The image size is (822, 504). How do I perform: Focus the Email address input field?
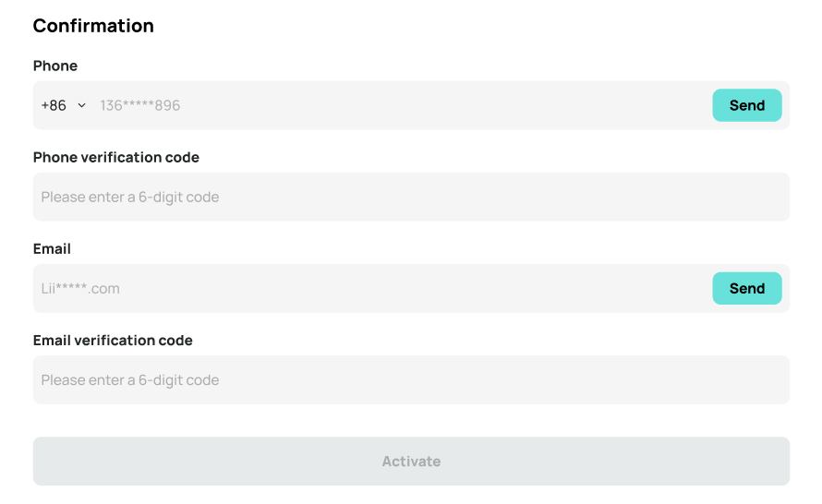coord(372,288)
